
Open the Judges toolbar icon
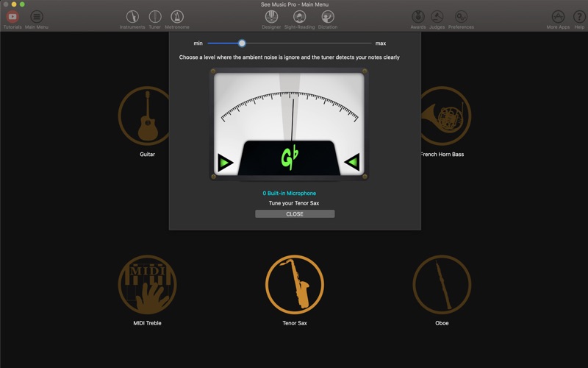pyautogui.click(x=437, y=17)
